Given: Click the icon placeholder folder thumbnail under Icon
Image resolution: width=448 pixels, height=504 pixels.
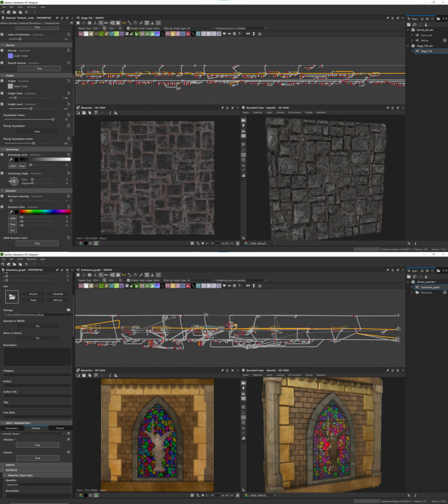Looking at the screenshot, I should pos(12,296).
